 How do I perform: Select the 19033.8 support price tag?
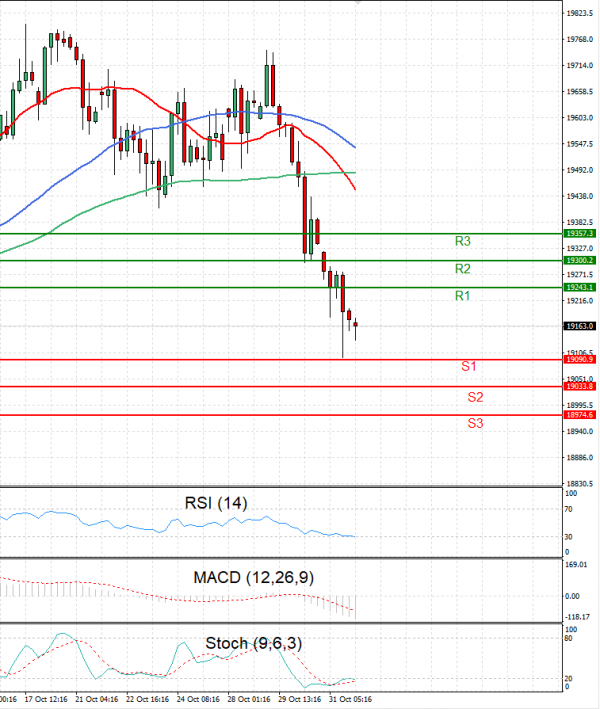tap(580, 387)
